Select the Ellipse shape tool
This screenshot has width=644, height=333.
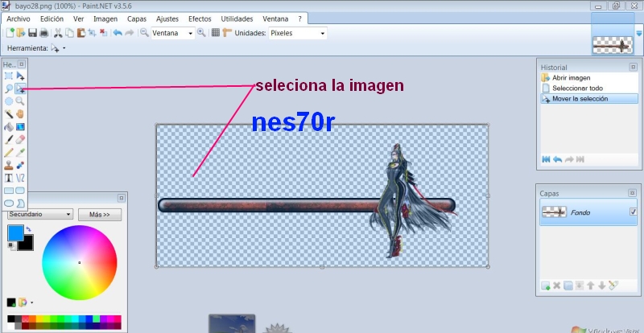[x=9, y=203]
